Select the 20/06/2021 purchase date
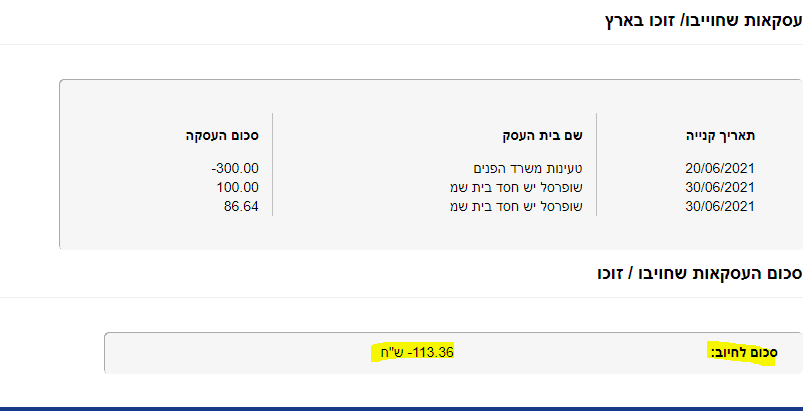 720,168
